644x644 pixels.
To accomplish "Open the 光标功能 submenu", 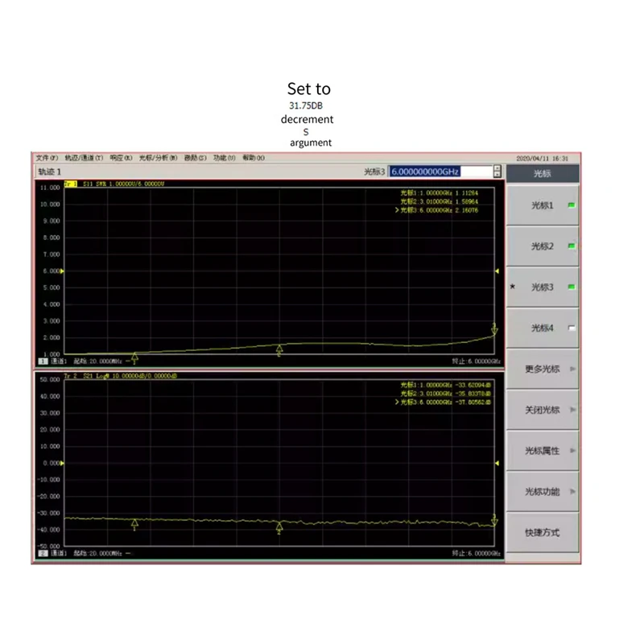I will pos(542,492).
